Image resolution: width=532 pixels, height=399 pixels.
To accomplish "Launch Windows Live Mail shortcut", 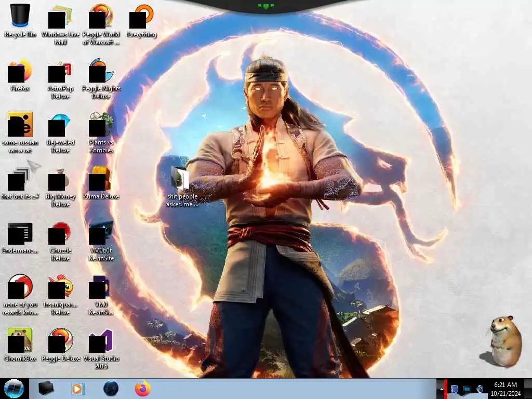I will (x=60, y=24).
